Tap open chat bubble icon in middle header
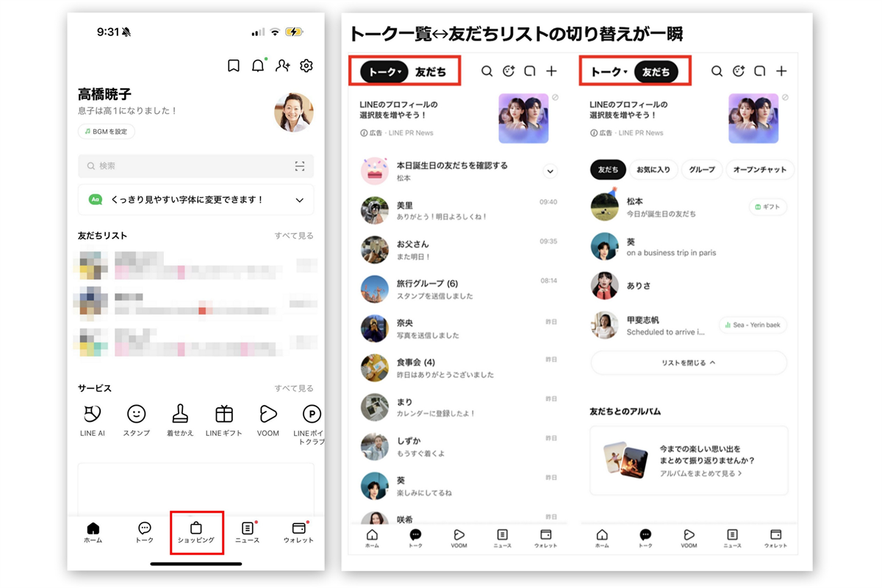The width and height of the screenshot is (882, 588). tap(529, 71)
